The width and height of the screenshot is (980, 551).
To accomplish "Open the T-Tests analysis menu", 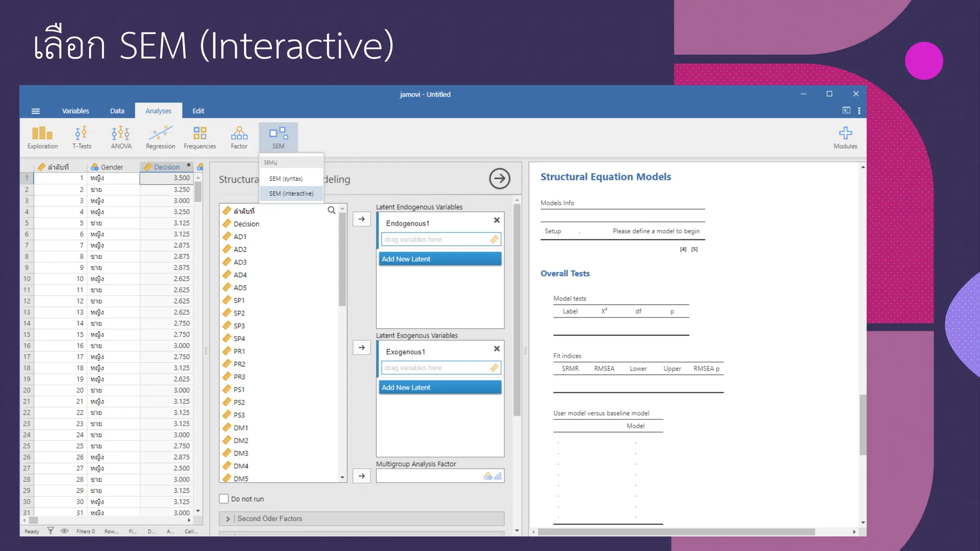I will [x=81, y=137].
